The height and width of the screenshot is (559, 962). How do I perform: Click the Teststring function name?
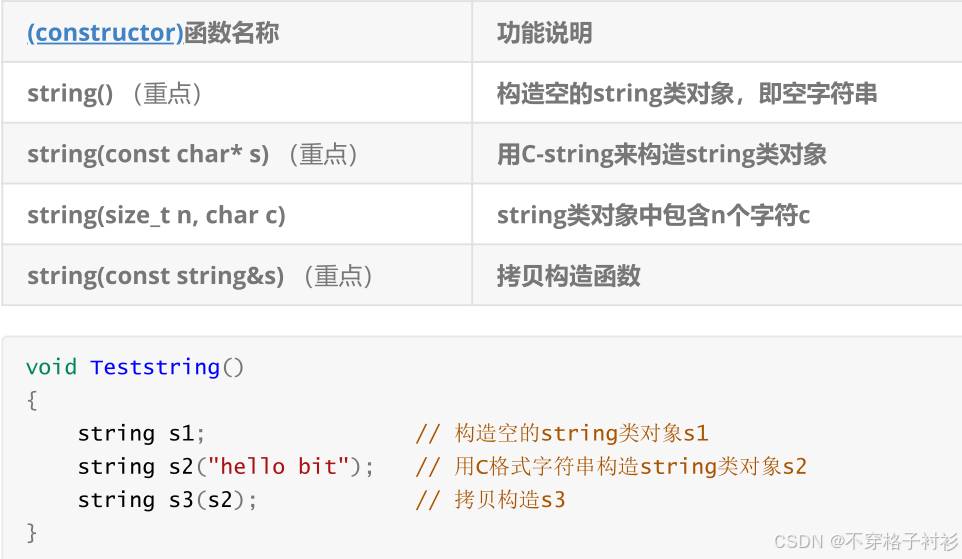[155, 367]
